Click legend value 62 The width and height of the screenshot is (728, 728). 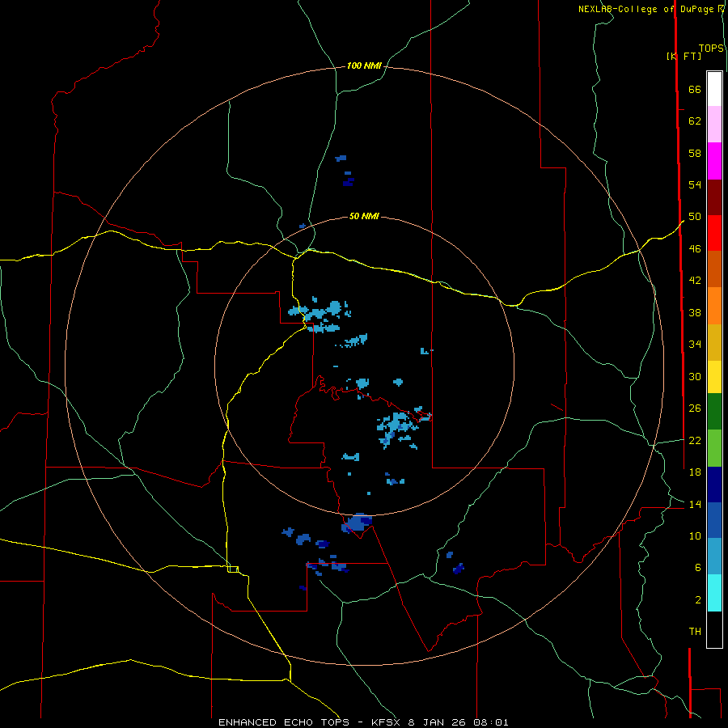click(x=695, y=121)
